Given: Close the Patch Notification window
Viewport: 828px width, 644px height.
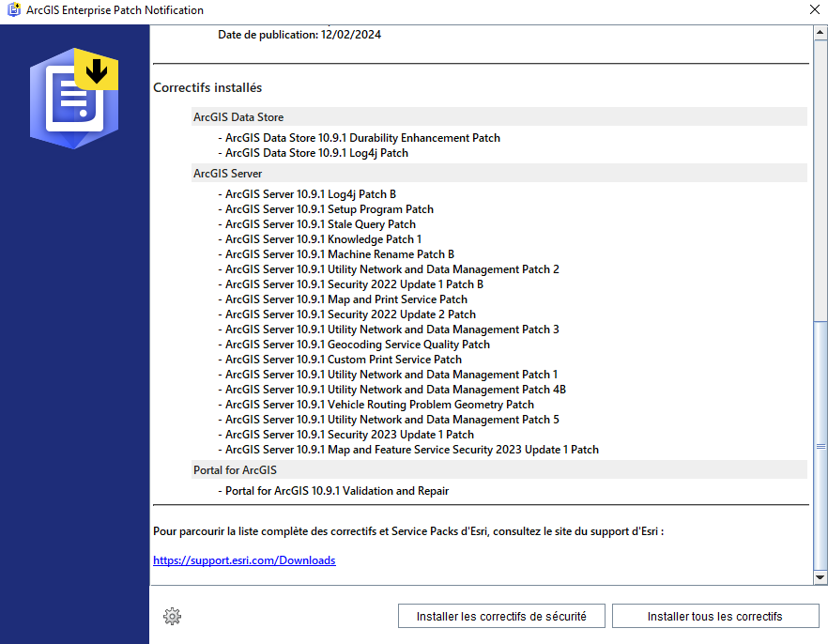Looking at the screenshot, I should (x=814, y=9).
